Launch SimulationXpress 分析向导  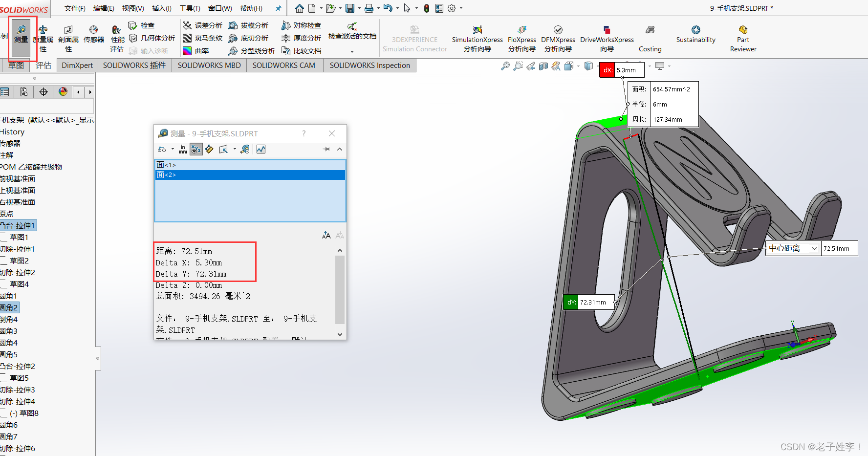tap(477, 39)
